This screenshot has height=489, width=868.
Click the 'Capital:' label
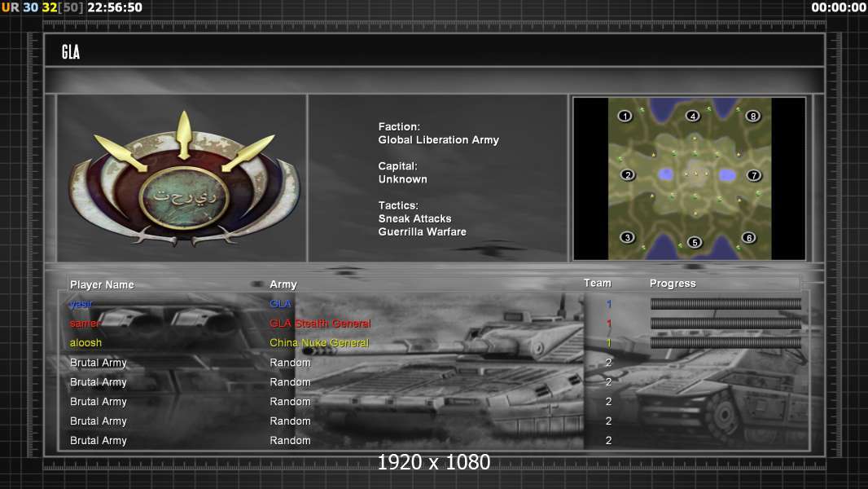click(x=397, y=166)
